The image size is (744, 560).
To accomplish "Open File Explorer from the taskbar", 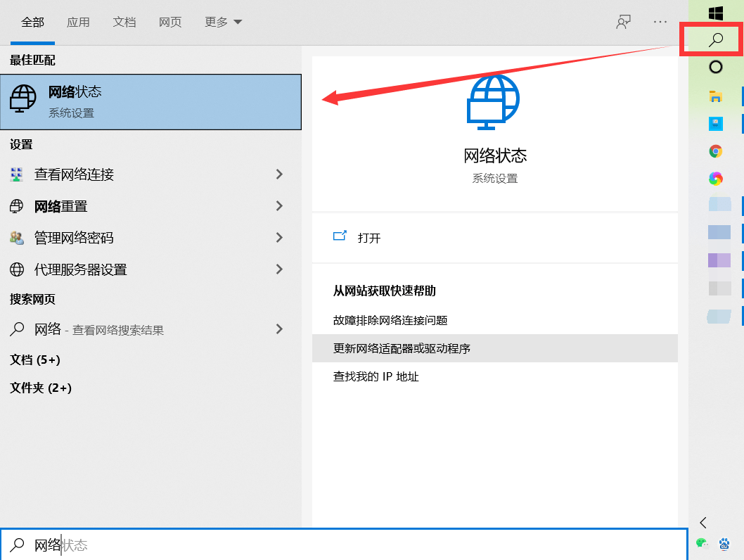I will (715, 96).
